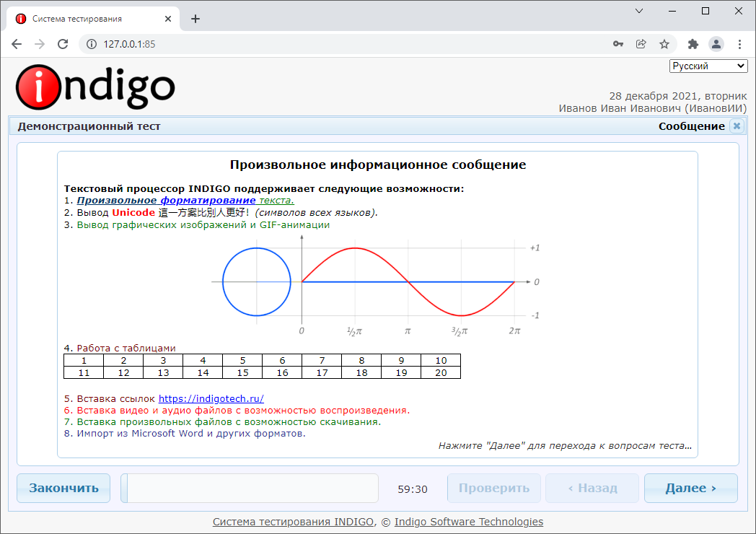
Task: Click the Indigo logo
Action: click(95, 87)
